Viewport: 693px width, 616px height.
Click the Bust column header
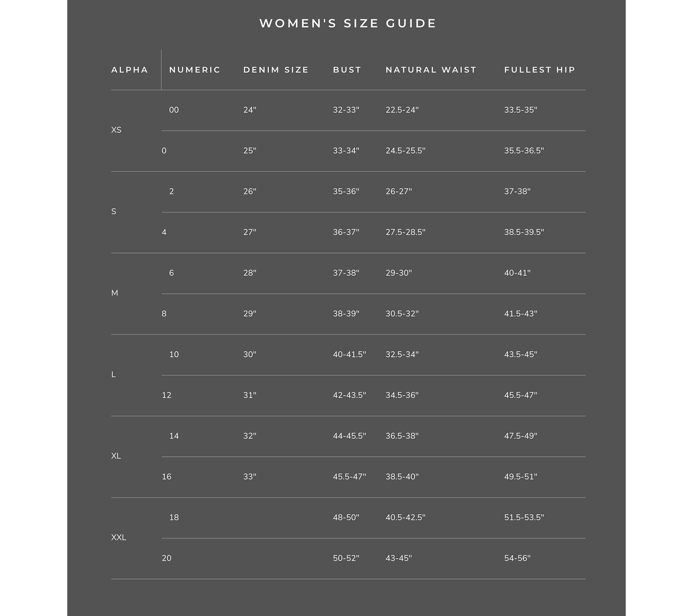347,70
